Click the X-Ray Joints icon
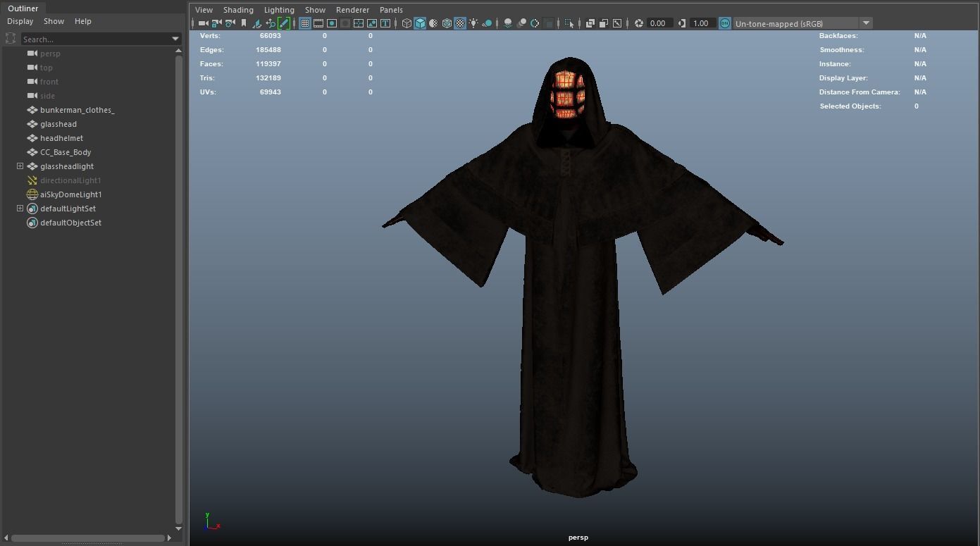The image size is (980, 546). pos(617,23)
